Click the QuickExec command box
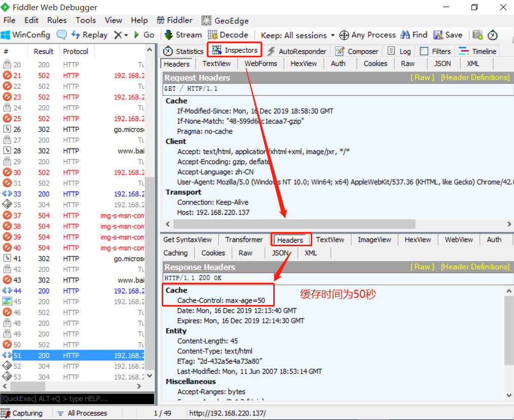 coord(78,399)
